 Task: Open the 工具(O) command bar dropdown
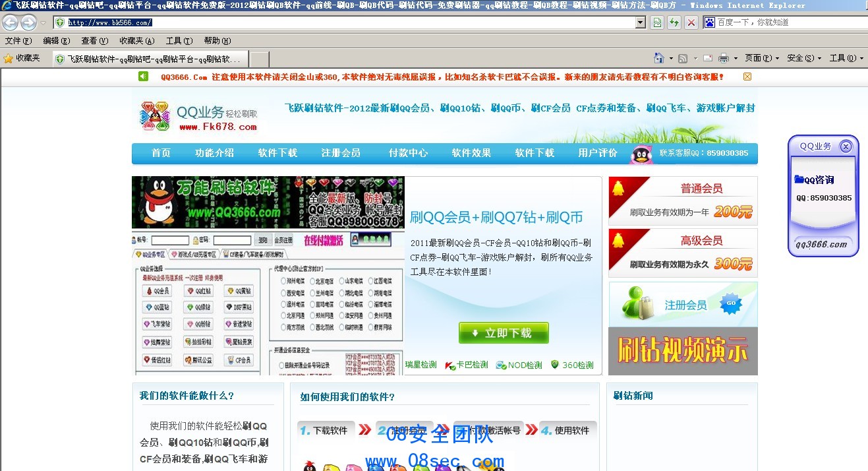[846, 58]
